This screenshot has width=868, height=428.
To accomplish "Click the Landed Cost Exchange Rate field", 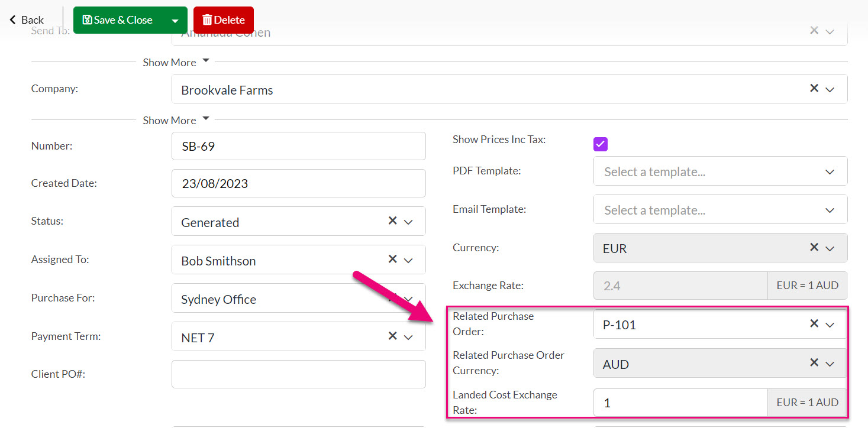I will pos(680,403).
